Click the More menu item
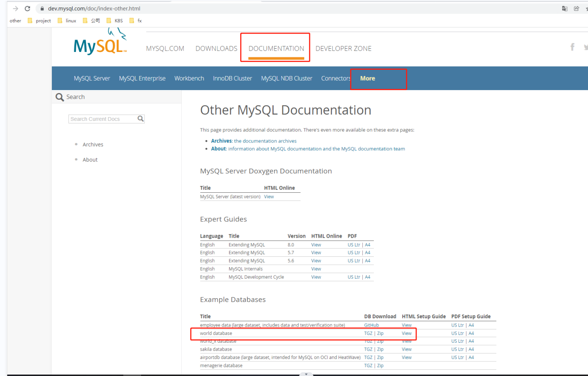Screen dimensions: 588x376 [x=368, y=79]
